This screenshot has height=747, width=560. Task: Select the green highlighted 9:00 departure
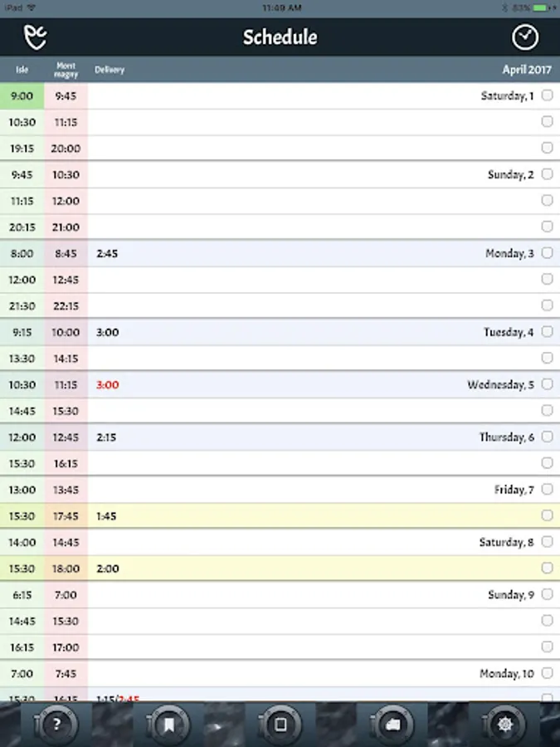click(22, 95)
